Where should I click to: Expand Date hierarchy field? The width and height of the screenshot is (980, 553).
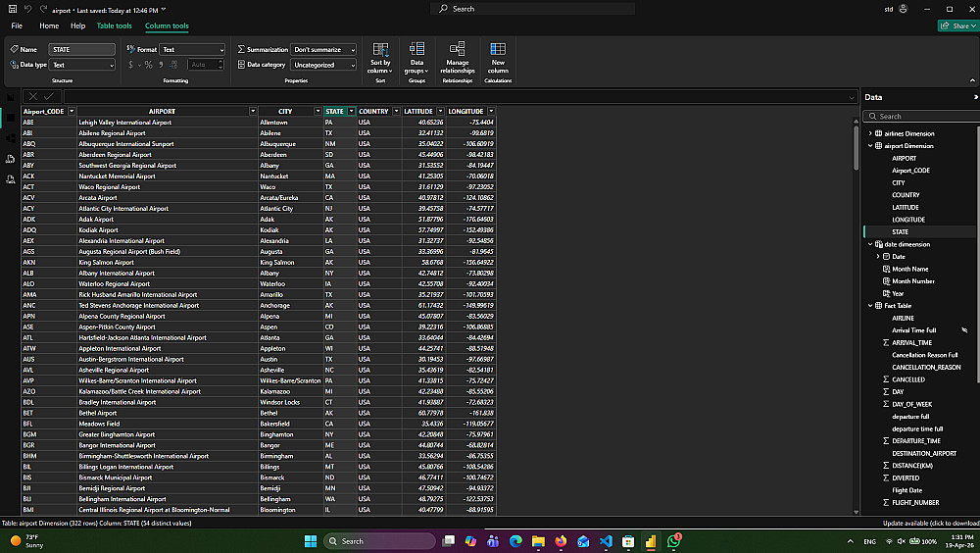tap(878, 257)
